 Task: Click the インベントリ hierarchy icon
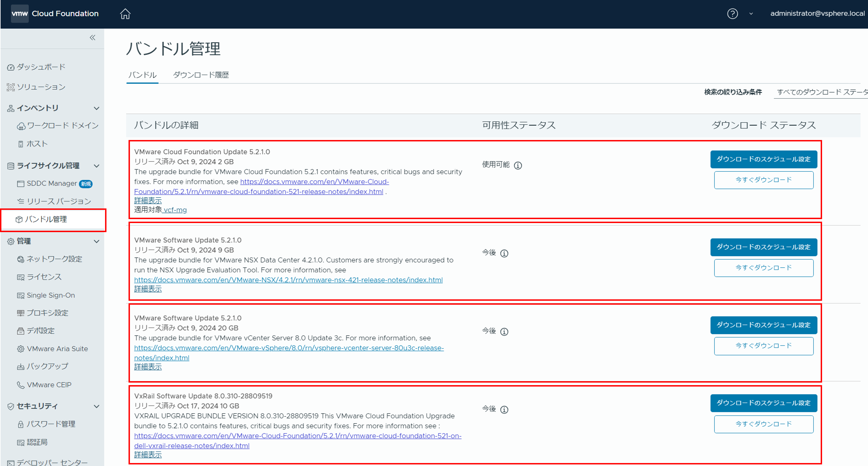[11, 108]
